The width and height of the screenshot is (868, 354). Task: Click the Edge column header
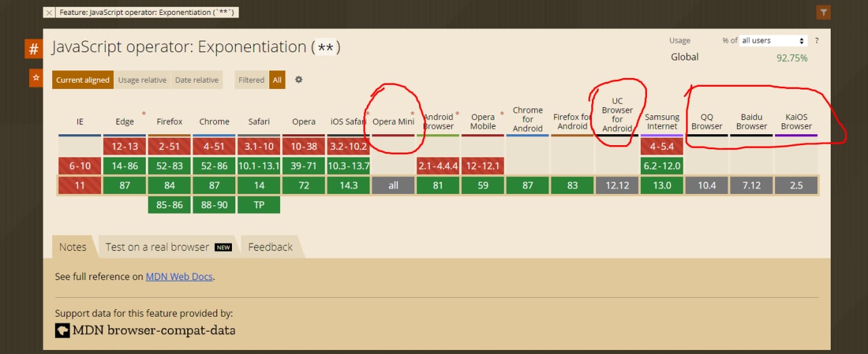click(x=125, y=122)
